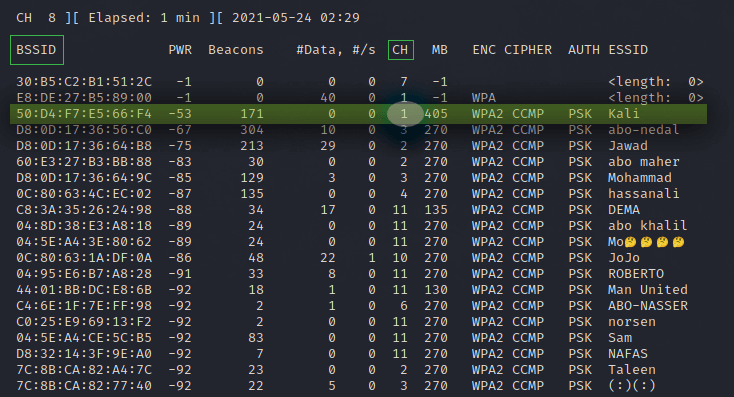Click the JoJo ESSID
Viewport: 734px width, 397px height.
coord(624,257)
